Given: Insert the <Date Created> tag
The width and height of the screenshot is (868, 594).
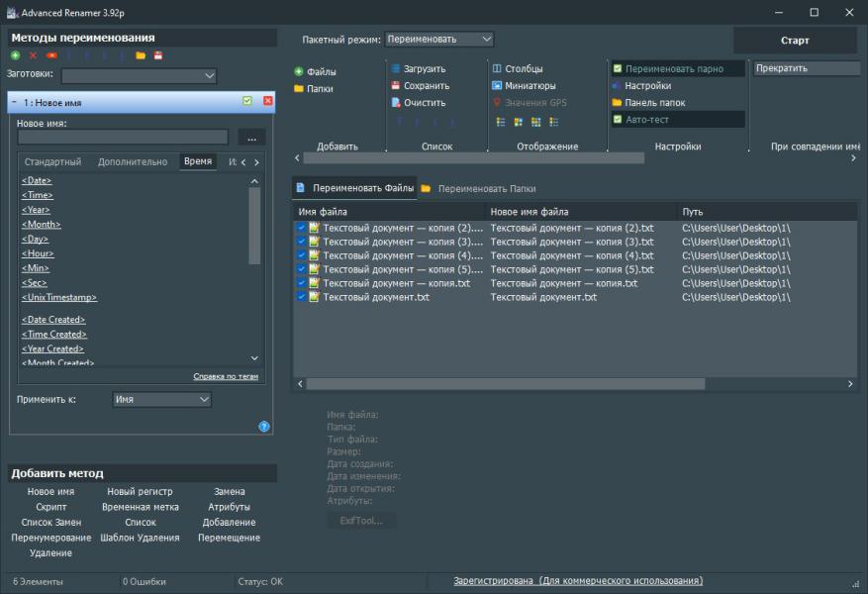Looking at the screenshot, I should pyautogui.click(x=53, y=320).
